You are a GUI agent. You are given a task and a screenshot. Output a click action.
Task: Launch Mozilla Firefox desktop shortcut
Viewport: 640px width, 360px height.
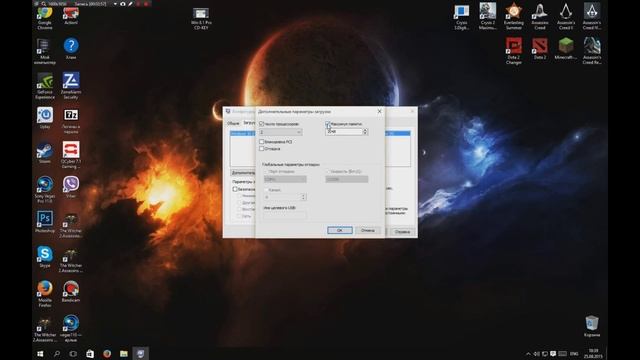(x=44, y=294)
